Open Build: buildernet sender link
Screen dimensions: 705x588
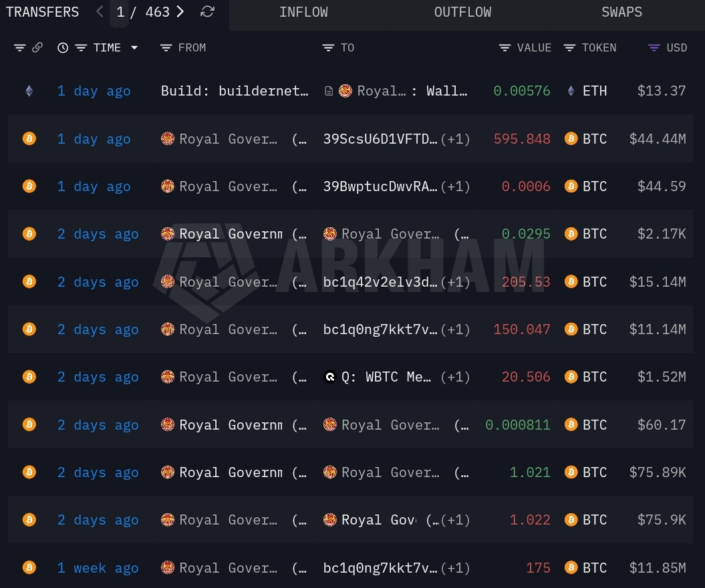click(x=235, y=92)
